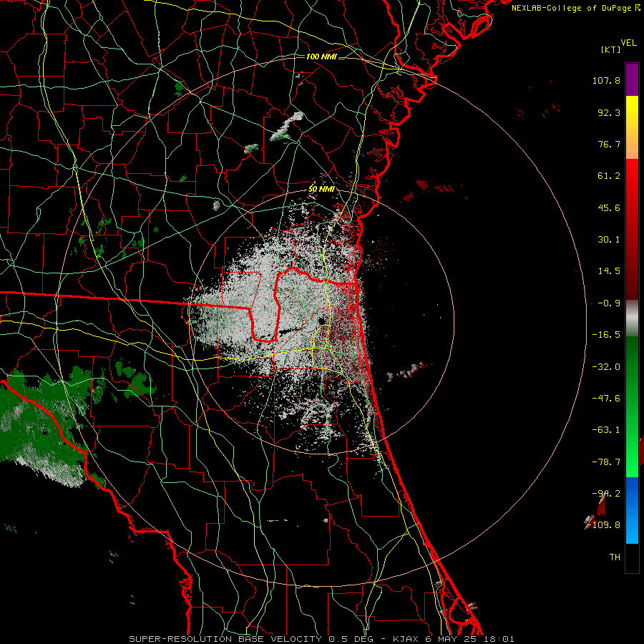Select the 14.5 velocity scale value
The width and height of the screenshot is (644, 644).
click(x=609, y=271)
